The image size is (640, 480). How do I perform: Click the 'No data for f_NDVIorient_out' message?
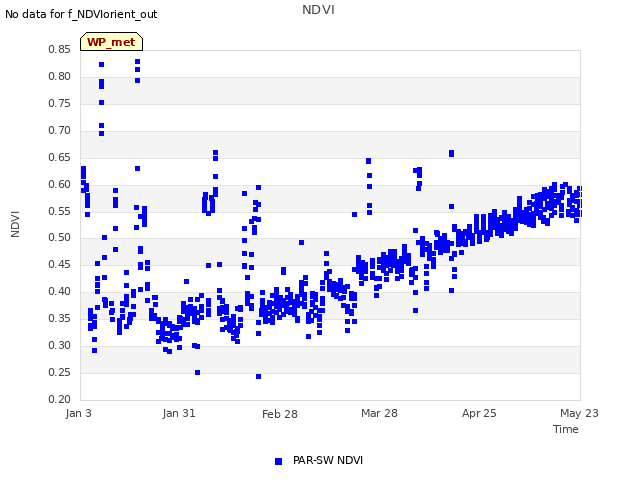click(81, 14)
